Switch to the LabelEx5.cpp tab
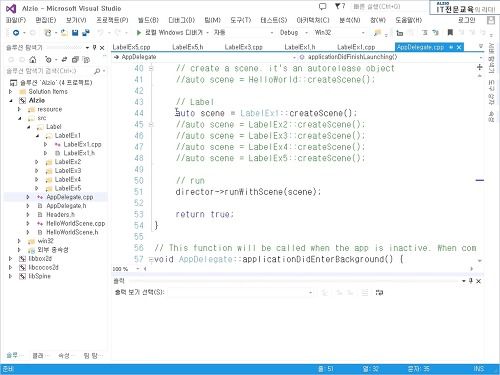The image size is (500, 375). pyautogui.click(x=131, y=47)
